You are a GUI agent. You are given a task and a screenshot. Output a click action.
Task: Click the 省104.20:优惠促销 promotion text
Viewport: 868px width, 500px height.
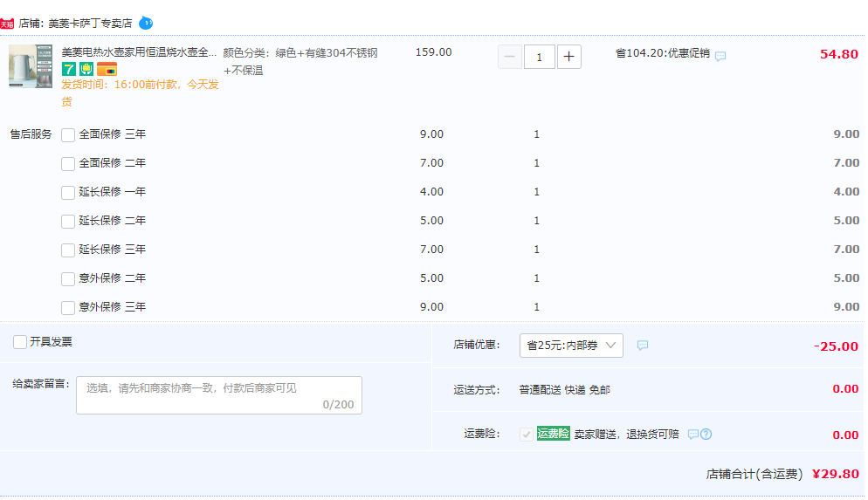tap(663, 53)
